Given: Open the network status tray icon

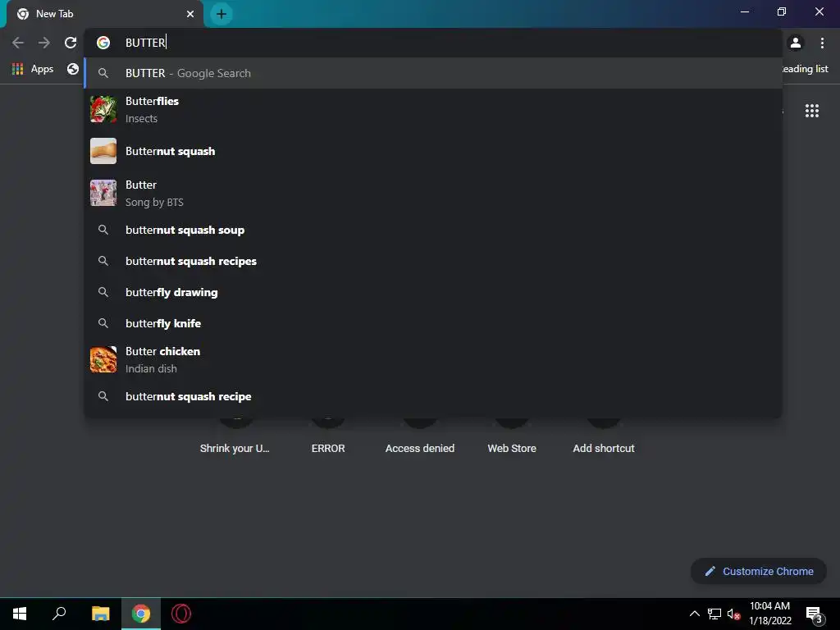Looking at the screenshot, I should click(714, 614).
